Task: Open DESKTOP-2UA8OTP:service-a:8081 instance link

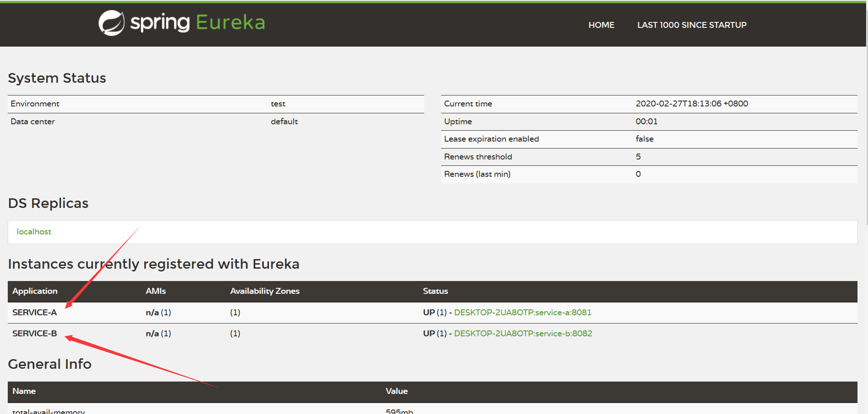Action: [x=522, y=313]
